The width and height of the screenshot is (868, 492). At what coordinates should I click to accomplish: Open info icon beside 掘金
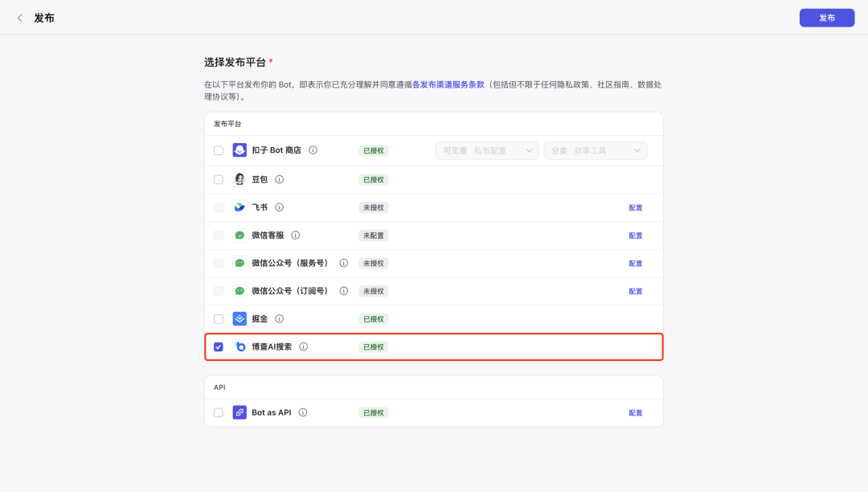point(280,319)
